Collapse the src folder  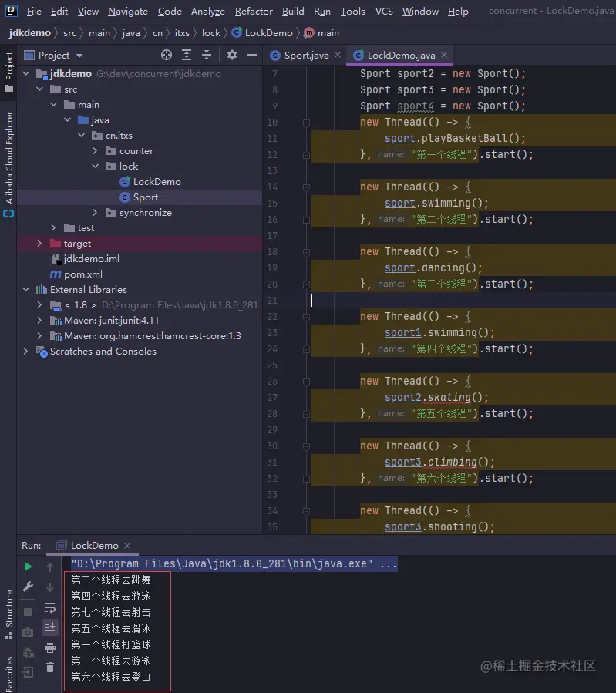point(40,89)
